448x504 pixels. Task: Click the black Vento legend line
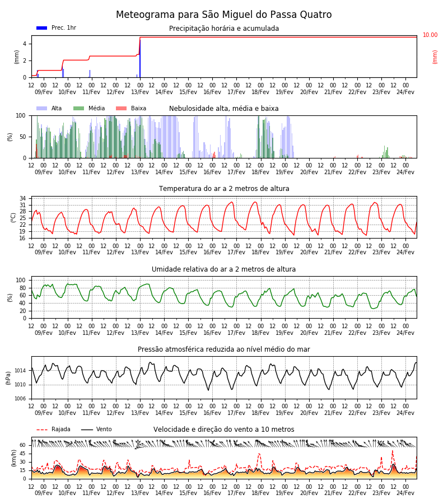point(87,430)
